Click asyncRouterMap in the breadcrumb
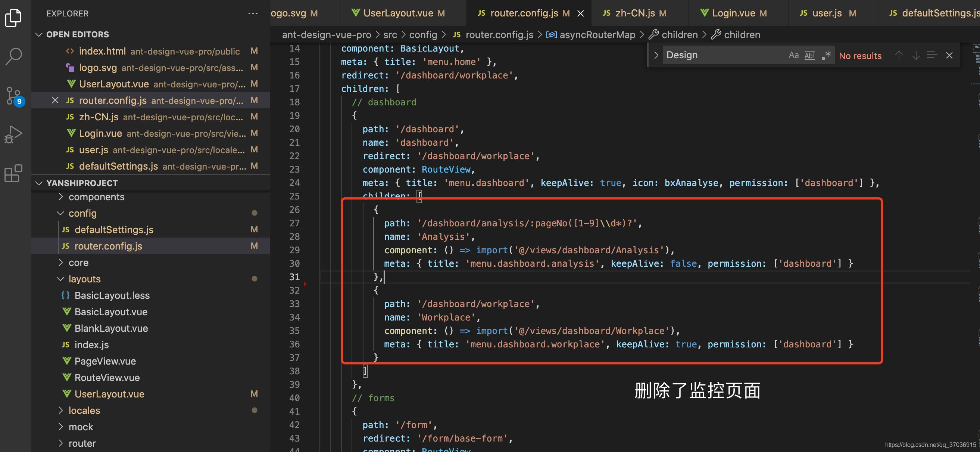The height and width of the screenshot is (452, 980). pyautogui.click(x=597, y=35)
